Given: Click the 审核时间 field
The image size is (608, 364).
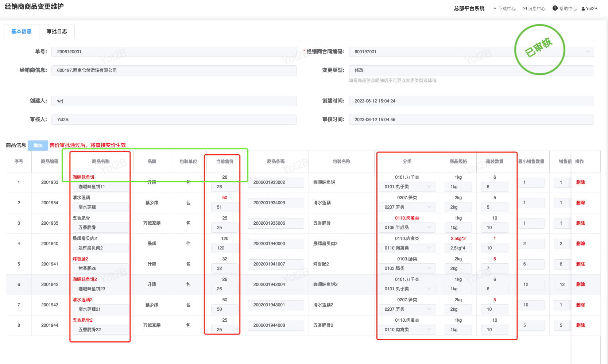Looking at the screenshot, I should tap(472, 120).
